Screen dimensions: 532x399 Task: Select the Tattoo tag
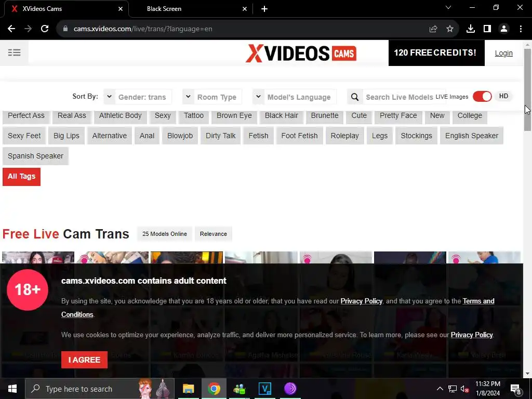click(194, 116)
